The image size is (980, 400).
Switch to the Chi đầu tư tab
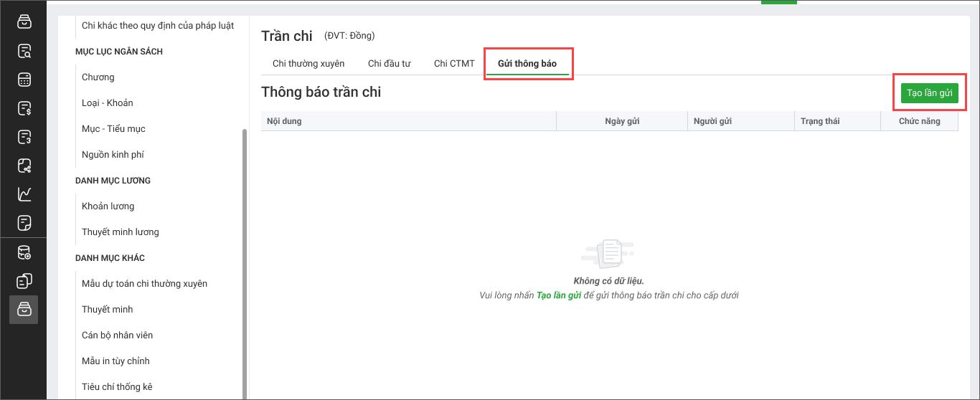pyautogui.click(x=390, y=63)
